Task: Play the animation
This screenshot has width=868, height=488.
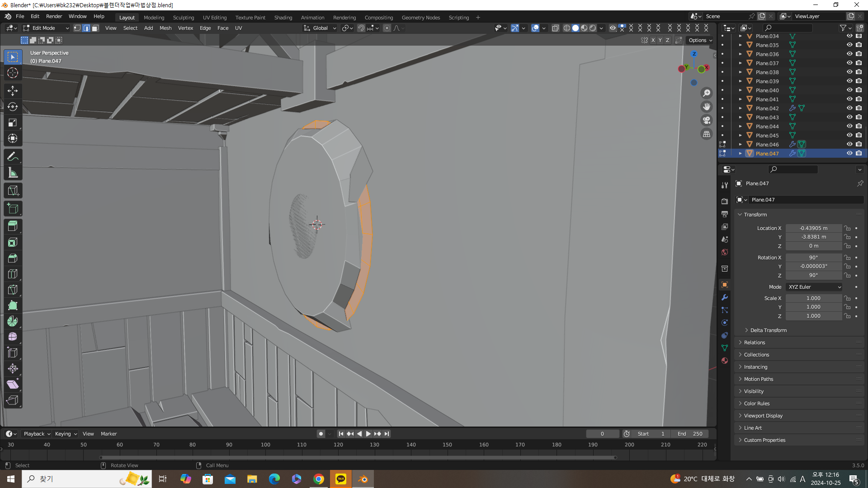Action: tap(368, 434)
